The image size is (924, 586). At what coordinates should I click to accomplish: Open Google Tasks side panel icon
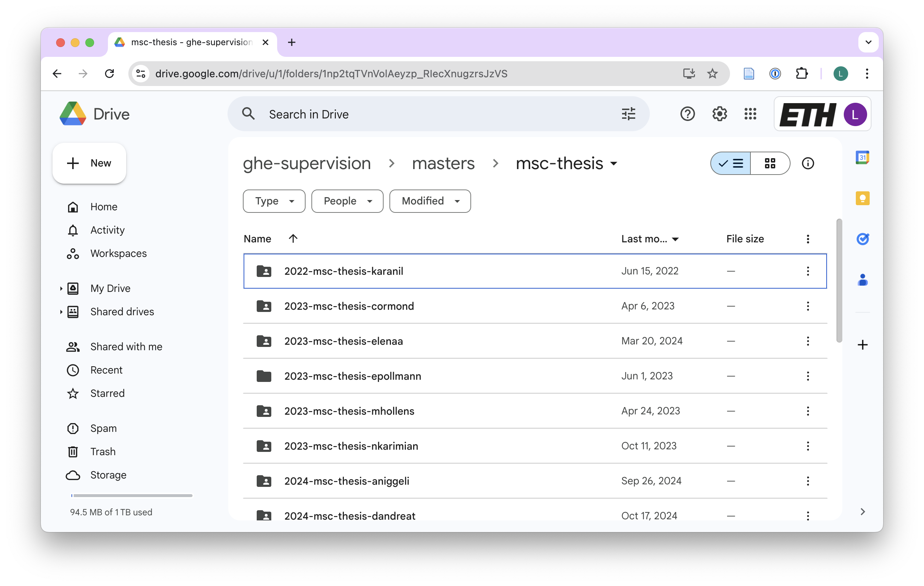(x=862, y=239)
